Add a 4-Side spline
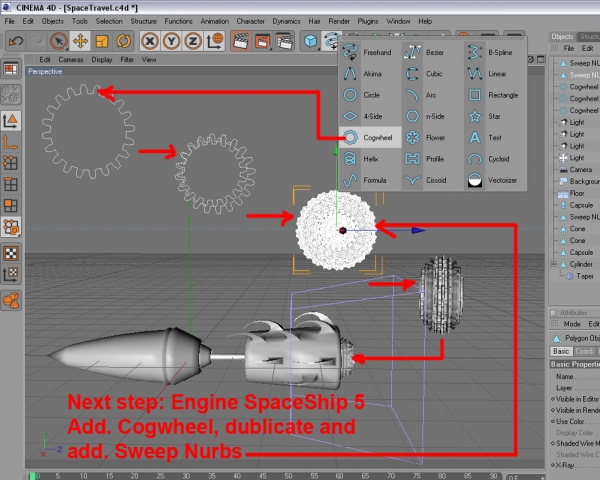600x480 pixels. click(370, 116)
